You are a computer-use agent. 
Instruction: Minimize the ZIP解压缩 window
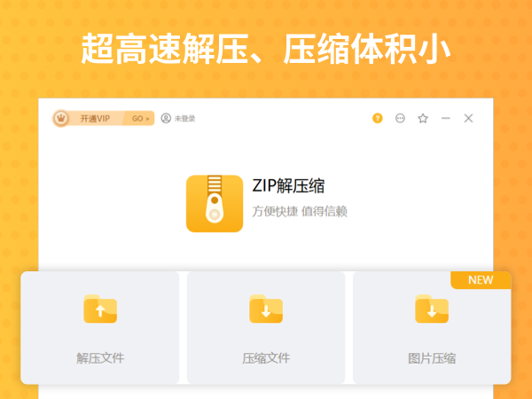[446, 118]
